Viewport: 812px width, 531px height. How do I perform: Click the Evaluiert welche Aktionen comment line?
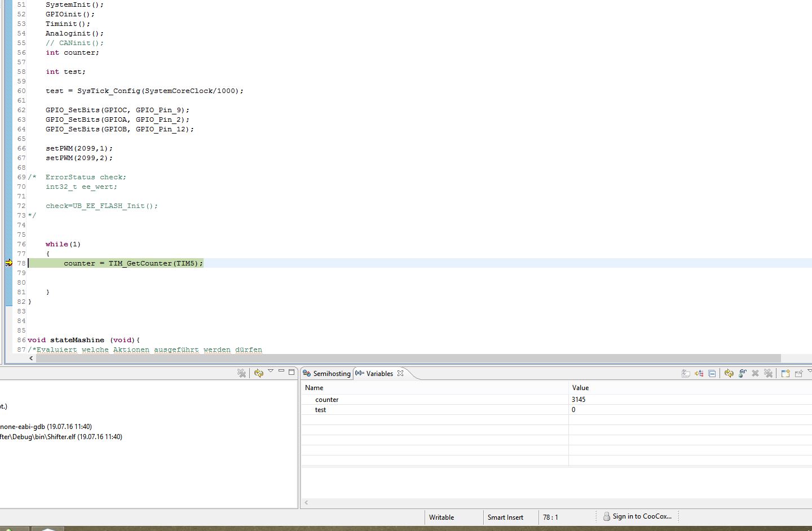[x=145, y=349]
